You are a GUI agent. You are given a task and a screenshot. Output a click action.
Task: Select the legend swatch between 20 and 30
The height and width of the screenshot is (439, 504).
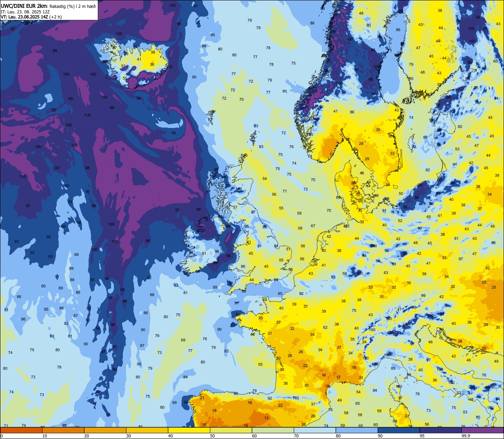105,430
